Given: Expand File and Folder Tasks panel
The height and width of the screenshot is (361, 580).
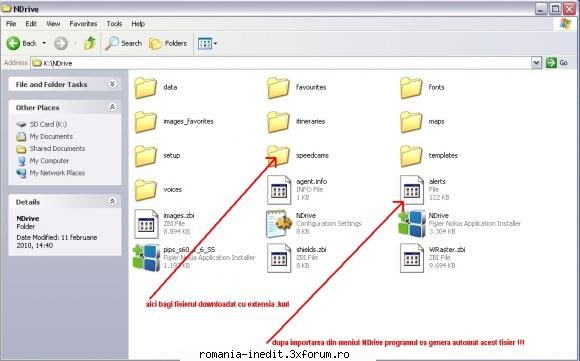Looking at the screenshot, I should tap(112, 84).
